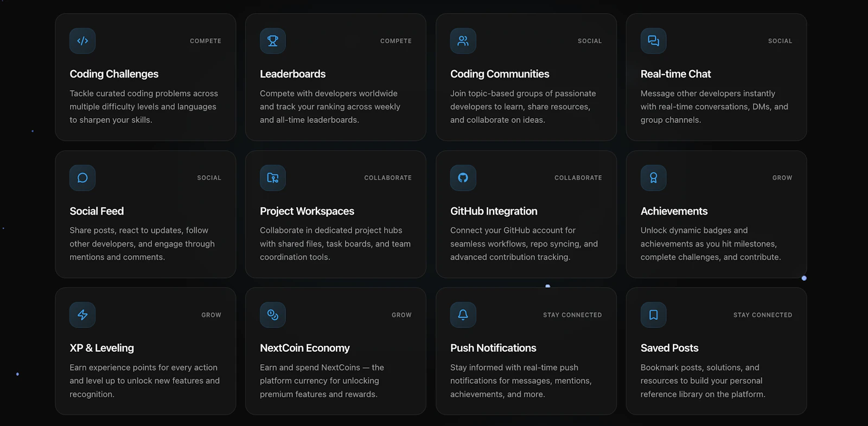Click the bell icon on Push Notifications
Image resolution: width=868 pixels, height=426 pixels.
(463, 315)
